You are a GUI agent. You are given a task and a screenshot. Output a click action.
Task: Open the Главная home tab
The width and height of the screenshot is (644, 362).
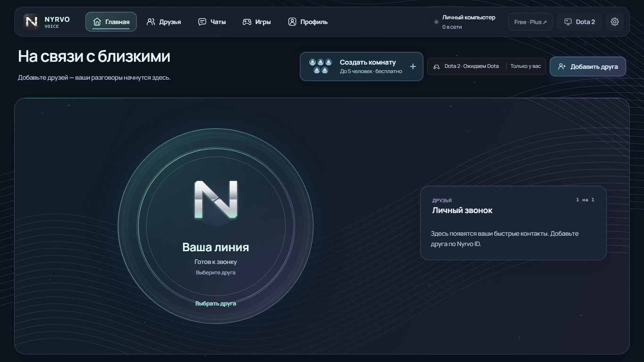pos(111,22)
